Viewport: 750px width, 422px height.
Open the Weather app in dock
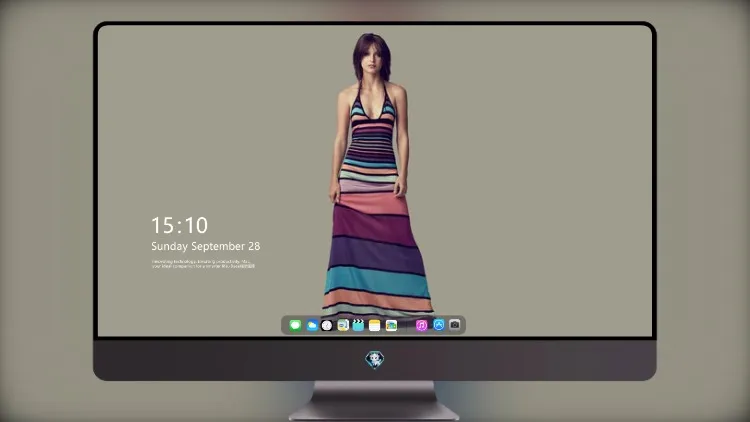pyautogui.click(x=311, y=325)
